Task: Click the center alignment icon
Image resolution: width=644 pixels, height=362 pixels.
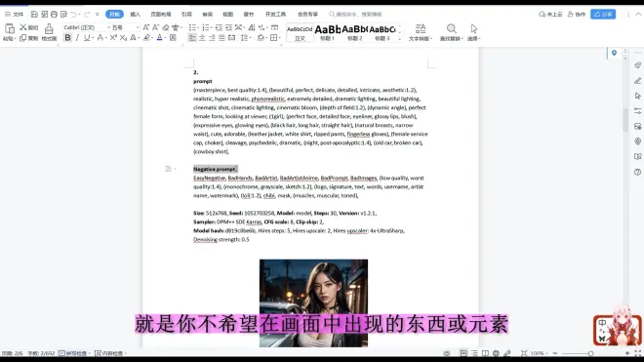Action: (x=202, y=38)
